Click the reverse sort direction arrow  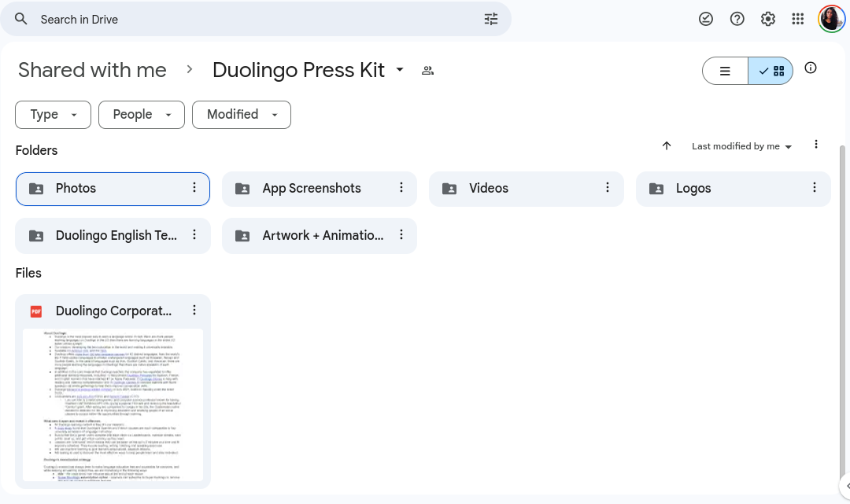pos(667,145)
